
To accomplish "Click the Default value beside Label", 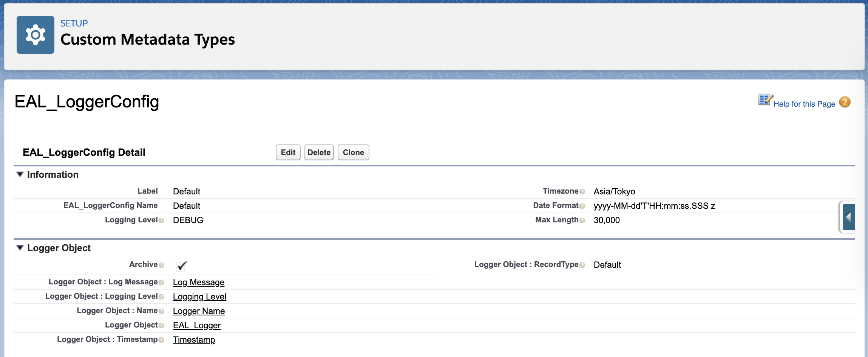I will coord(187,191).
